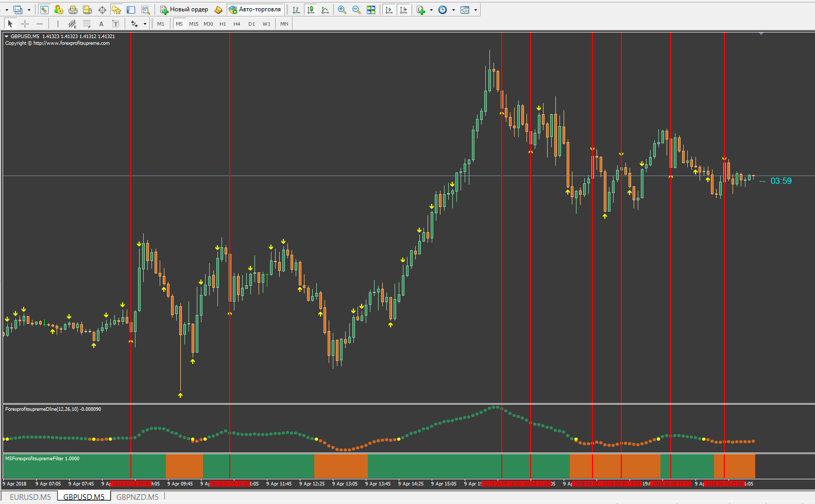The width and height of the screenshot is (815, 504).
Task: Click the 03:59 candle countdown label
Action: click(781, 181)
